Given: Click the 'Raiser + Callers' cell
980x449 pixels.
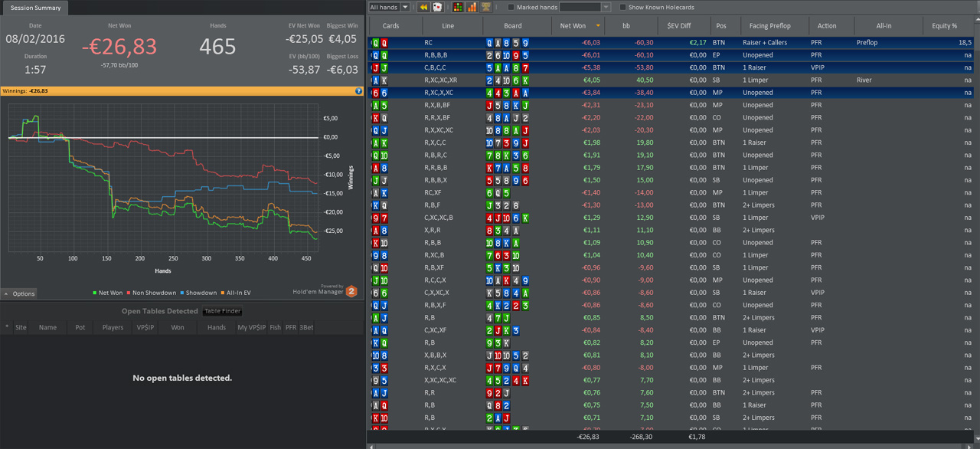Looking at the screenshot, I should click(x=765, y=43).
